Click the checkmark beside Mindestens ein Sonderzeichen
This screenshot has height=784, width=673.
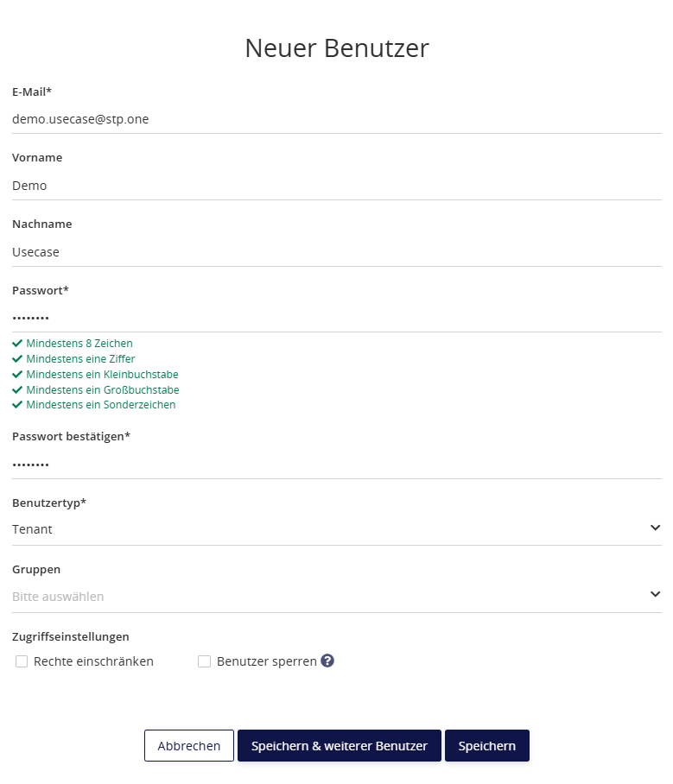17,404
